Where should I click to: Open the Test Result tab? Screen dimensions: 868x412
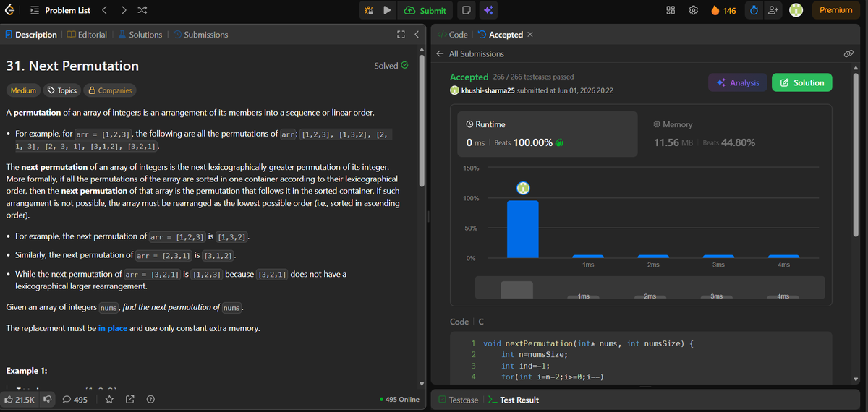click(x=513, y=400)
